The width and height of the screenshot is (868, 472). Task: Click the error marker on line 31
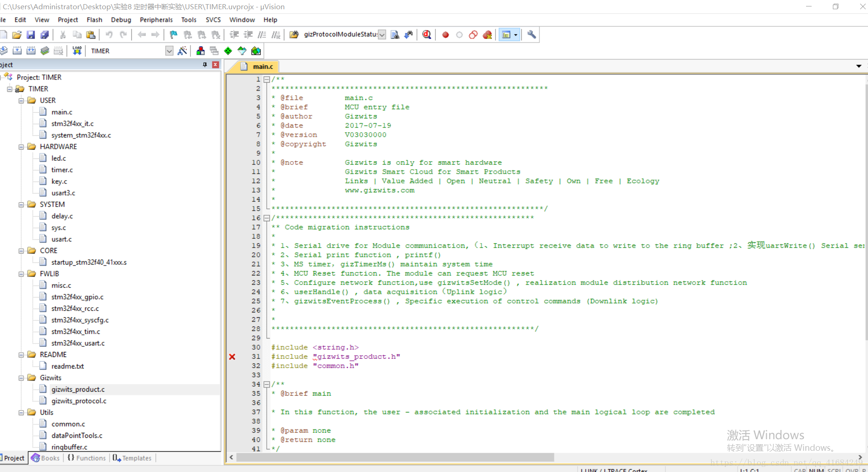232,357
